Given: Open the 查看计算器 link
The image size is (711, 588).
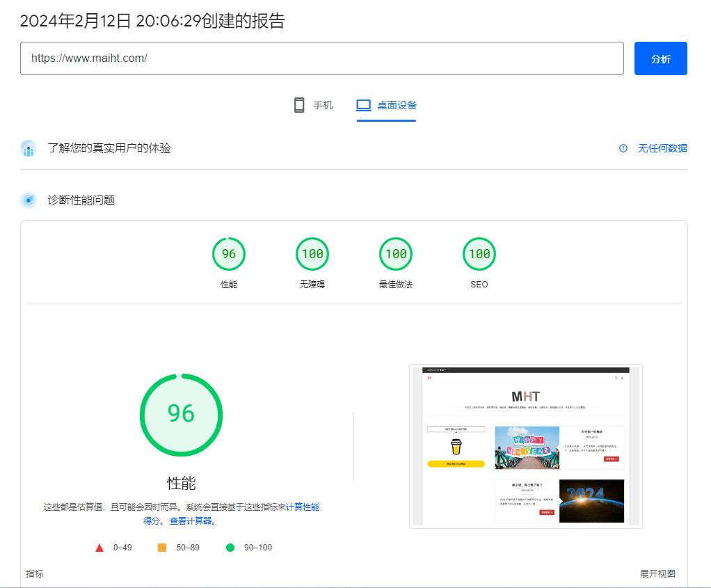Looking at the screenshot, I should 191,521.
